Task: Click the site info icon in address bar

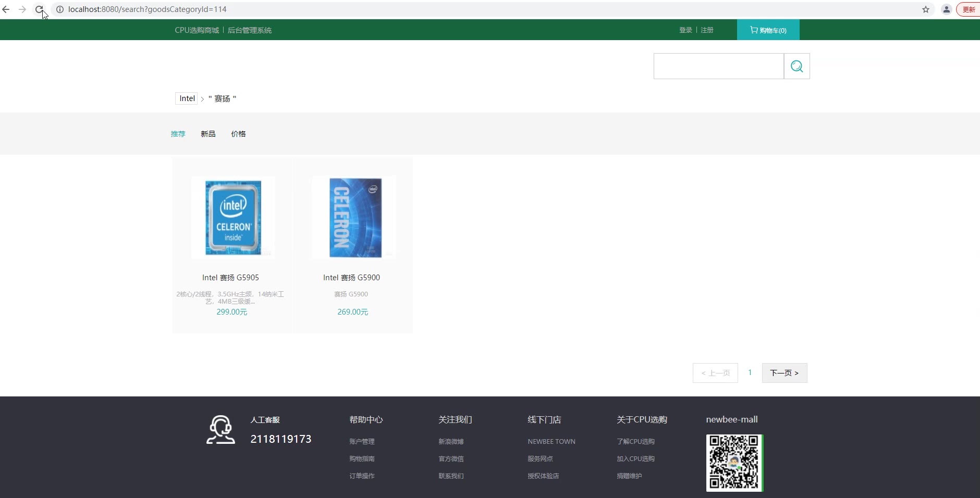Action: tap(60, 9)
